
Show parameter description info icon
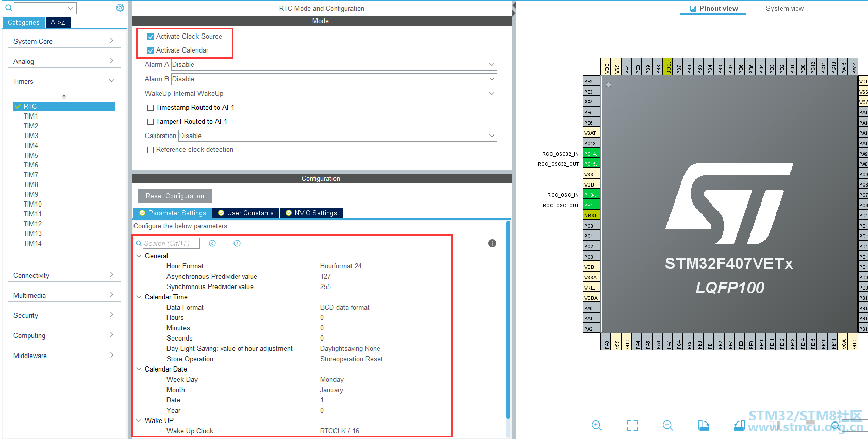pyautogui.click(x=492, y=243)
